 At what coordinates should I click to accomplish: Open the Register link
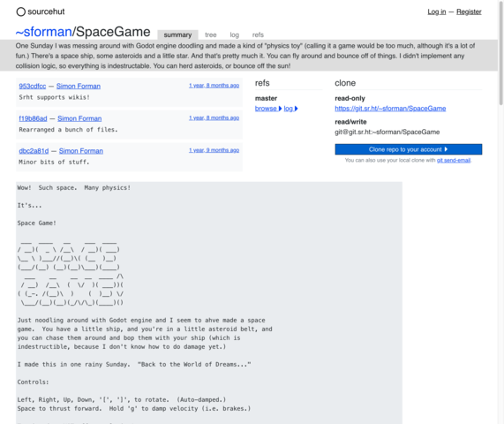[469, 11]
